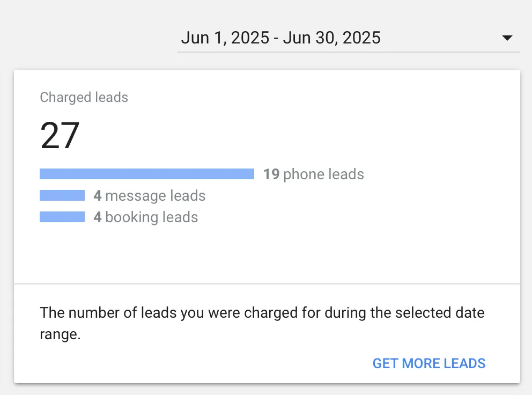The image size is (532, 395).
Task: Click the GET MORE LEADS link
Action: [428, 363]
